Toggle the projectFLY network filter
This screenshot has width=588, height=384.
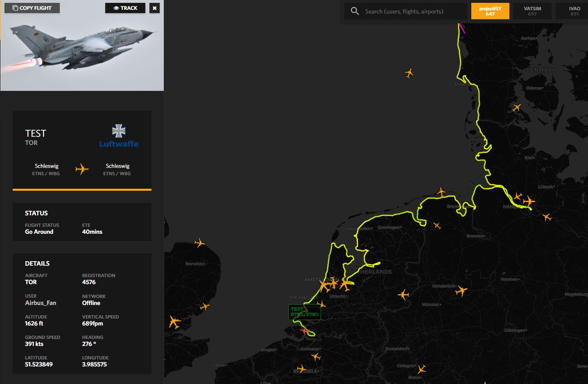(x=490, y=11)
